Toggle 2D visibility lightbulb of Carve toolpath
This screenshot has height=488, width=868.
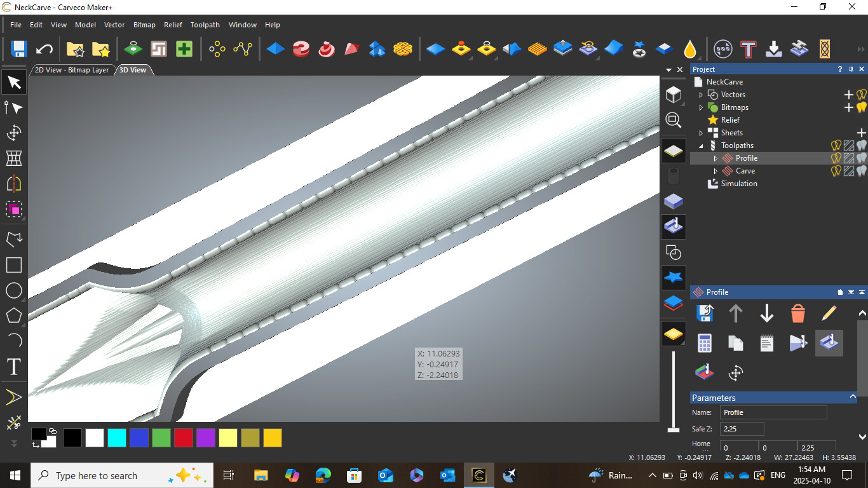click(836, 171)
